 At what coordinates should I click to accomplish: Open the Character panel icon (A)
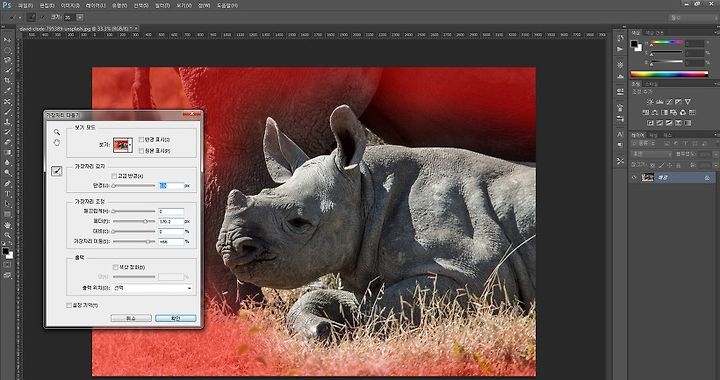(620, 134)
